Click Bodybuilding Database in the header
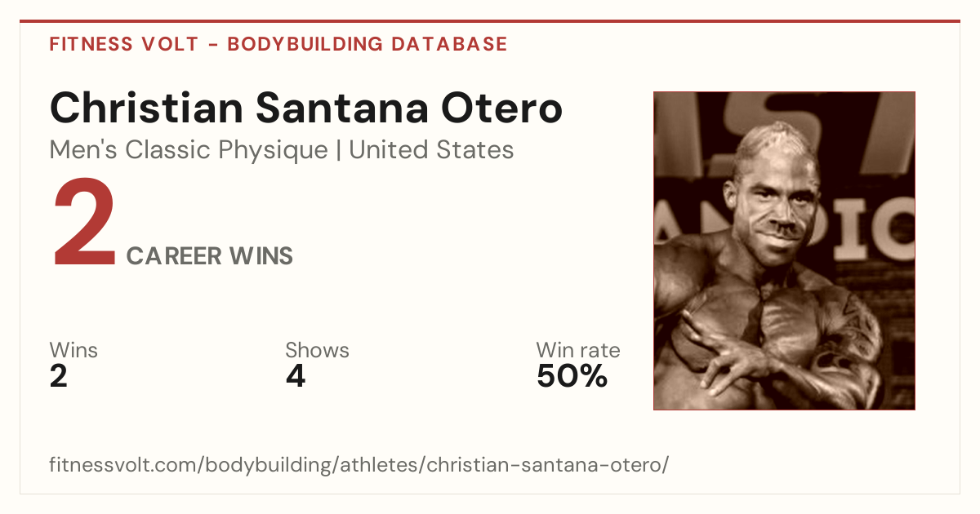 click(367, 44)
